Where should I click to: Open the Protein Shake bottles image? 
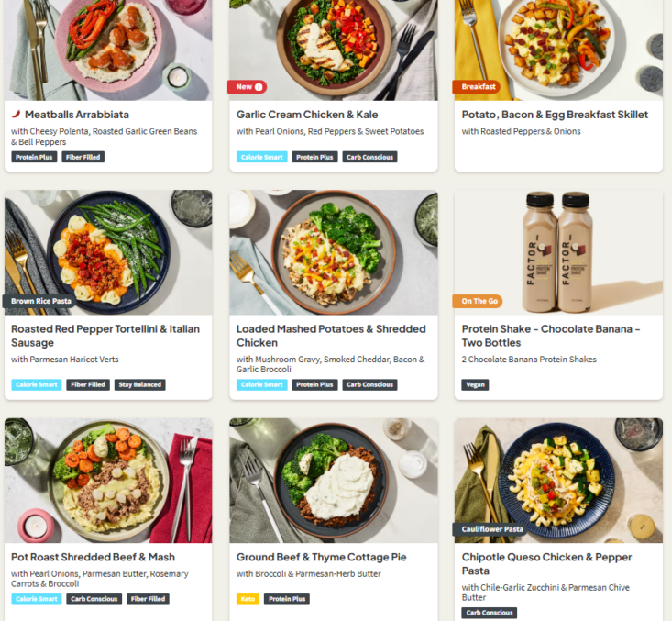pyautogui.click(x=558, y=252)
